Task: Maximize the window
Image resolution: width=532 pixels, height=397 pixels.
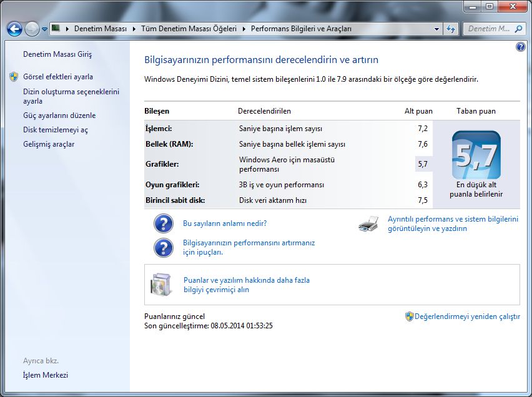Action: [x=490, y=6]
